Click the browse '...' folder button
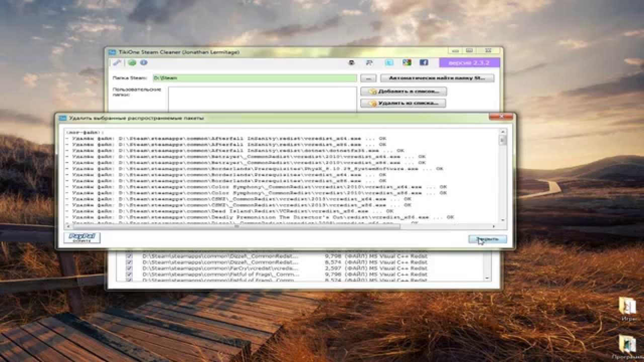The height and width of the screenshot is (362, 644). (x=369, y=78)
